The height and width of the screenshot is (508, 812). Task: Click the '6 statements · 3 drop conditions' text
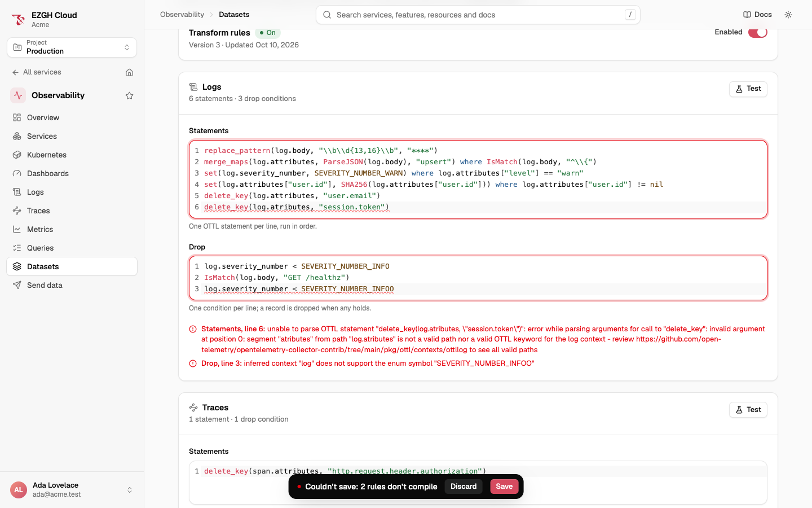point(242,99)
